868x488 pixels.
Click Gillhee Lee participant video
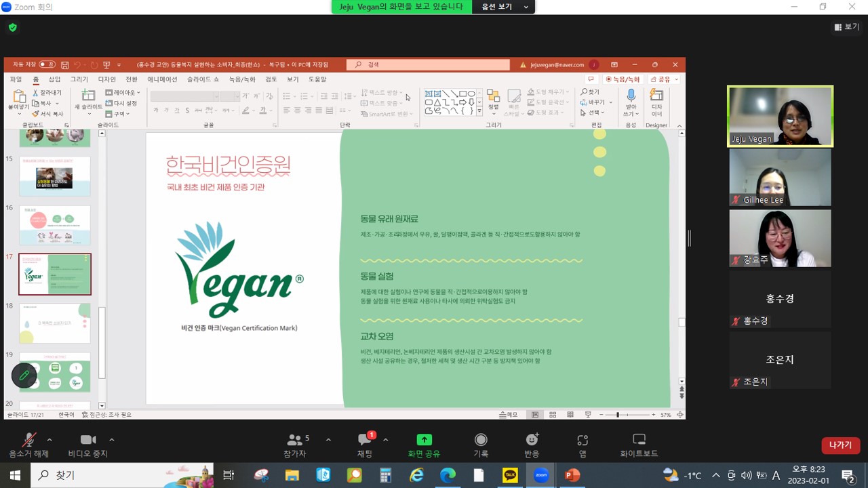coord(780,177)
